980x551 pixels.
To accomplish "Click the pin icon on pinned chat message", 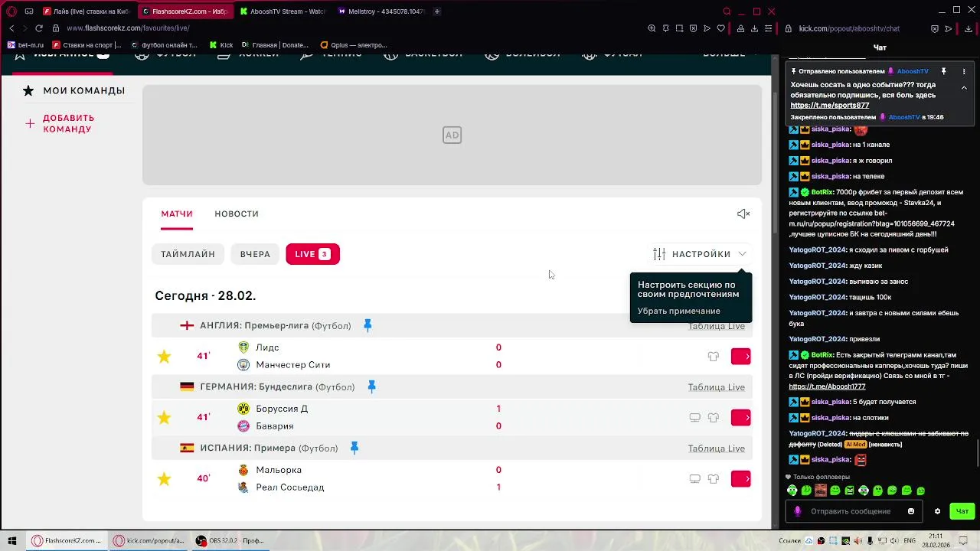I will pyautogui.click(x=943, y=71).
